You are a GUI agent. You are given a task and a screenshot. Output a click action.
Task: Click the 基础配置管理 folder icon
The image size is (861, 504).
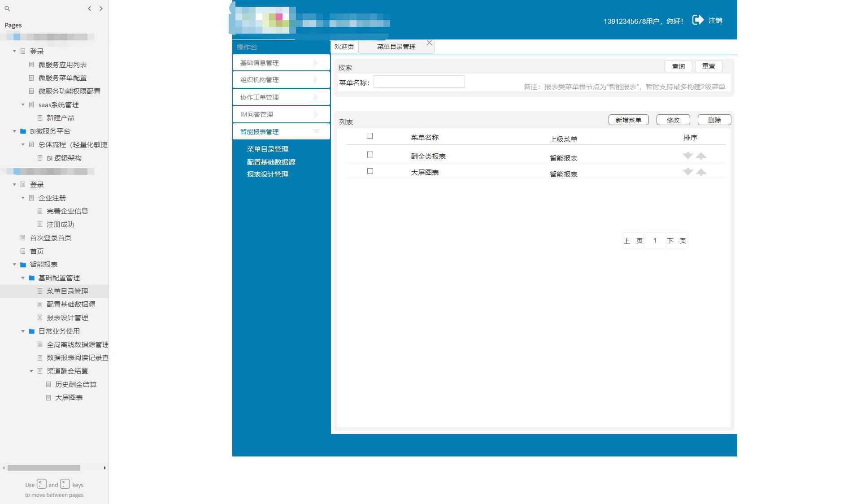point(32,278)
